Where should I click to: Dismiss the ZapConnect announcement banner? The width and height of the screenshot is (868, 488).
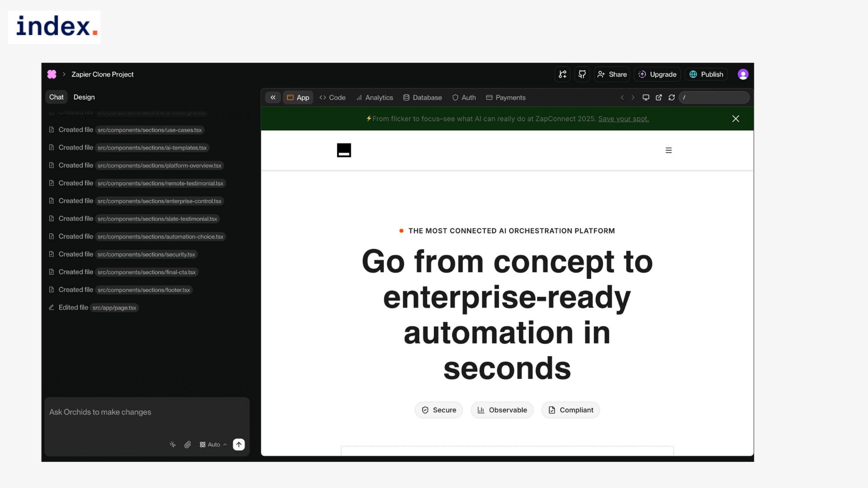[736, 119]
